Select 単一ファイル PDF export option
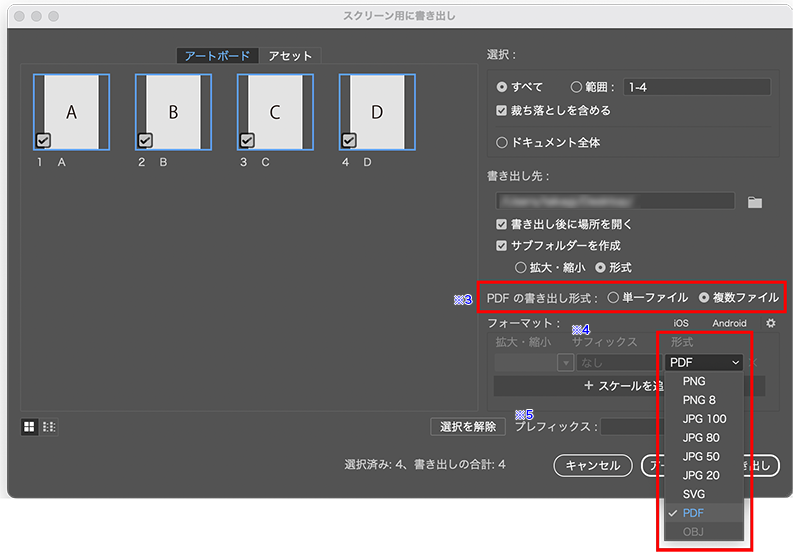The width and height of the screenshot is (800, 558). 613,297
